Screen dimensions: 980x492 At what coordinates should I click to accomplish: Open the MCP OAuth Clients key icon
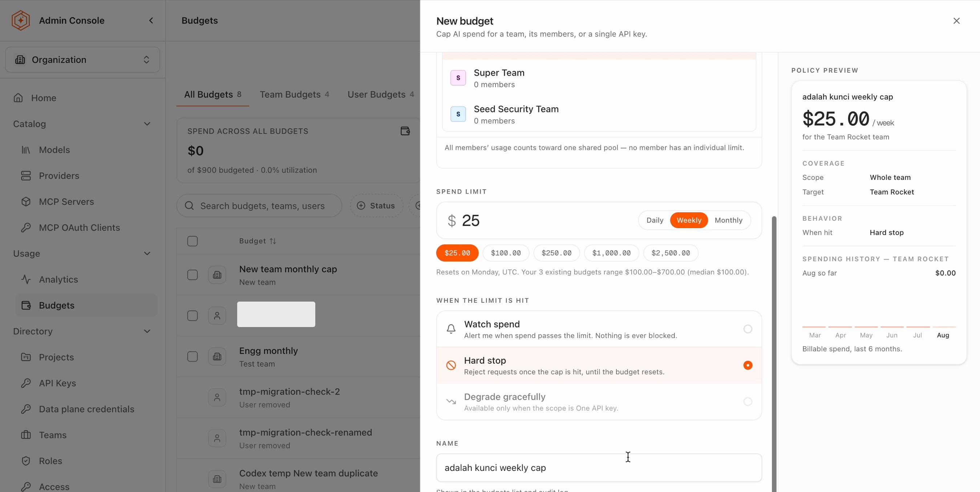26,227
